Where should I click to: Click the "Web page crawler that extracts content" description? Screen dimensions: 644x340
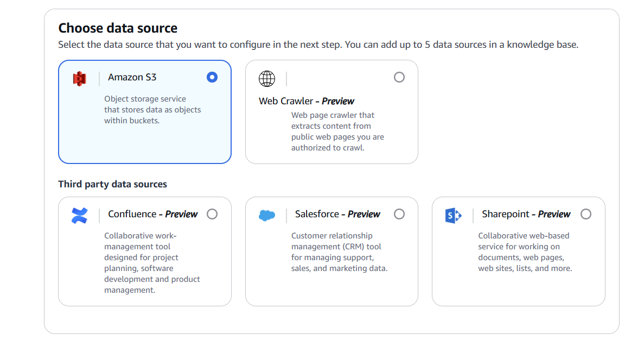pyautogui.click(x=337, y=131)
